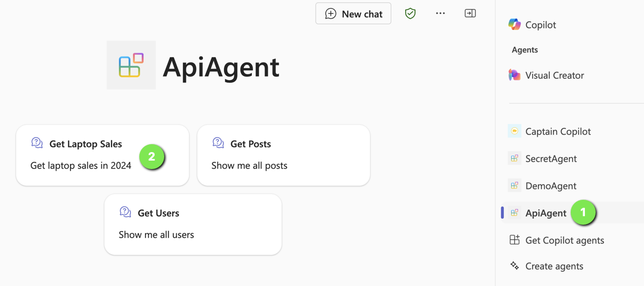Open DemoAgent from the agents list
Screen dimensions: 644x286
[550, 186]
